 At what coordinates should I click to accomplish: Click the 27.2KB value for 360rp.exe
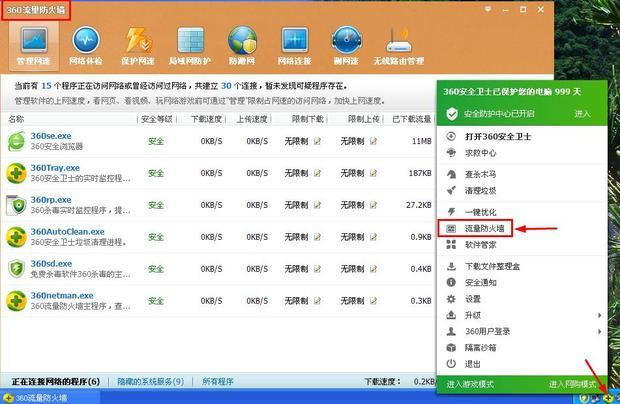419,205
